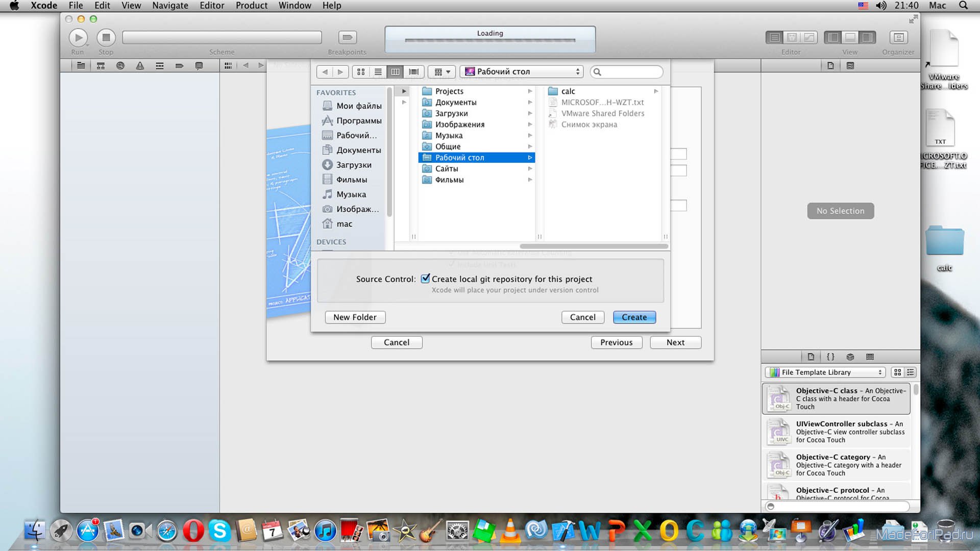
Task: Uncheck Create local git repository checkbox
Action: 425,279
